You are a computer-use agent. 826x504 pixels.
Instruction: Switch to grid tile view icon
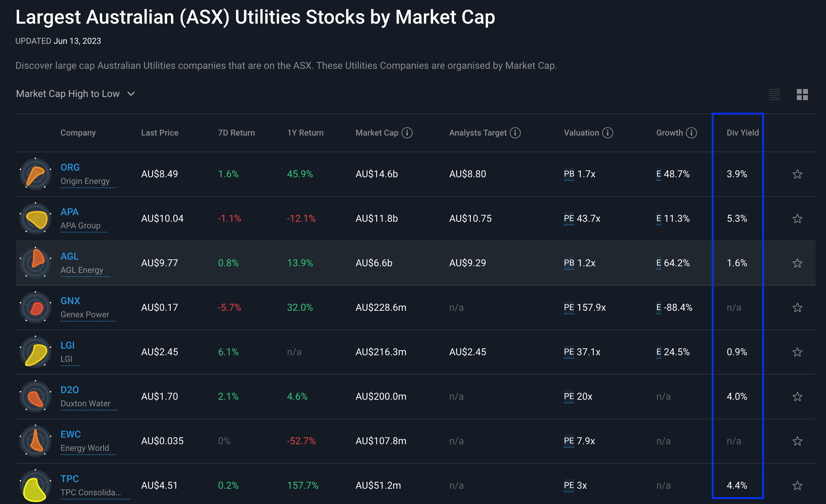click(x=802, y=94)
